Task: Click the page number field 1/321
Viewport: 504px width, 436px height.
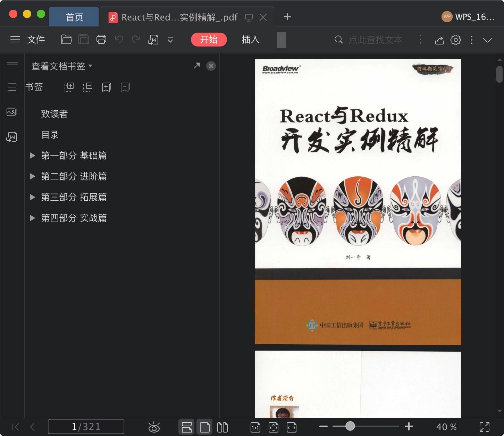Action: pyautogui.click(x=86, y=427)
